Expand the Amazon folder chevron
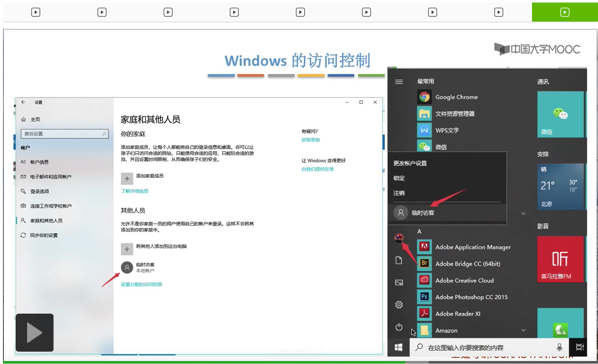 524,330
